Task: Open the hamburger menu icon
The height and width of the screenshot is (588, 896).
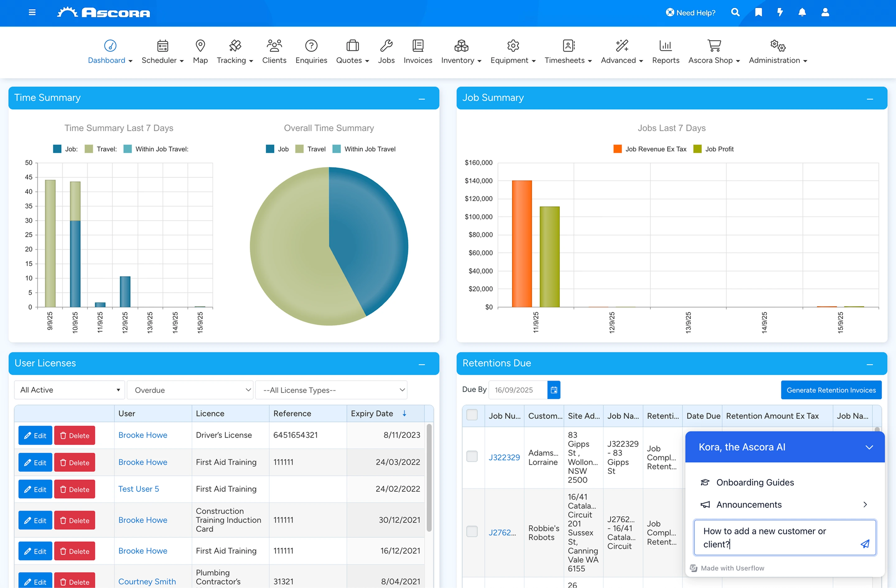Action: tap(32, 12)
